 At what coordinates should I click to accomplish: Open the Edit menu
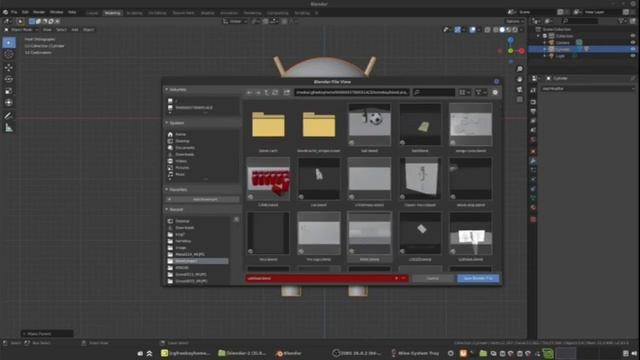(25, 12)
